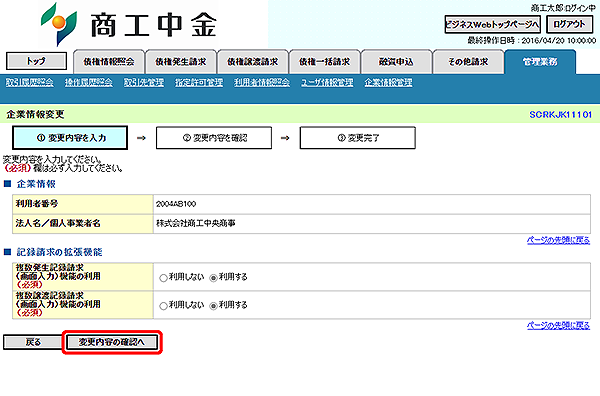Screen dimensions: 600x396
Task: Select 利用しない for 複数発生記録請求
Action: [x=163, y=278]
